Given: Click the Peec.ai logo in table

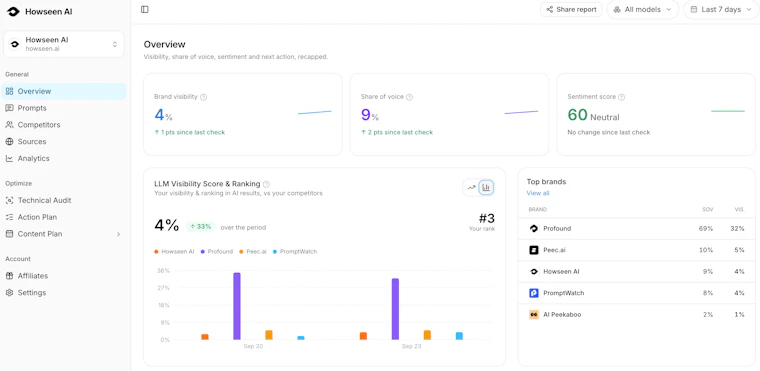Looking at the screenshot, I should 534,250.
